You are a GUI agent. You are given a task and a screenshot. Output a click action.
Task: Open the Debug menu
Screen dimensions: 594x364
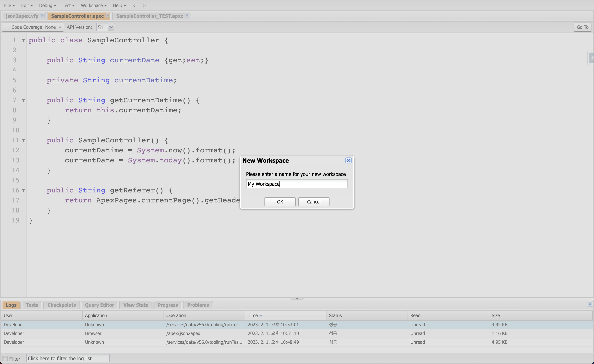47,6
